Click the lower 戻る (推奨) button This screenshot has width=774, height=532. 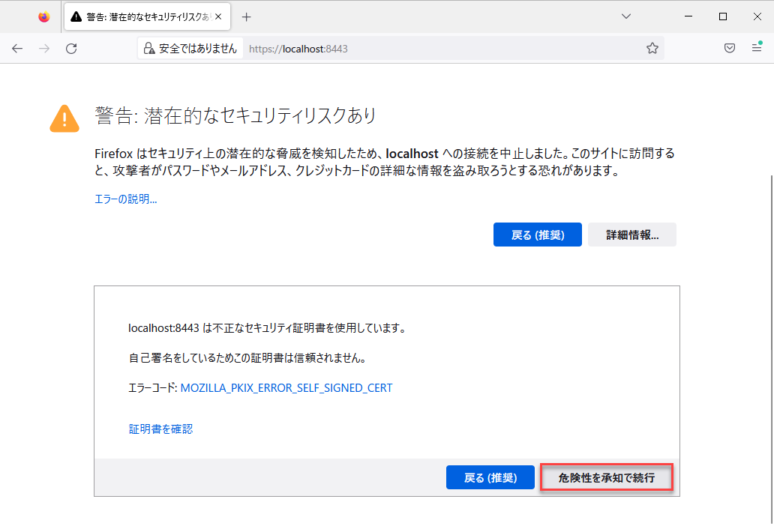[490, 477]
